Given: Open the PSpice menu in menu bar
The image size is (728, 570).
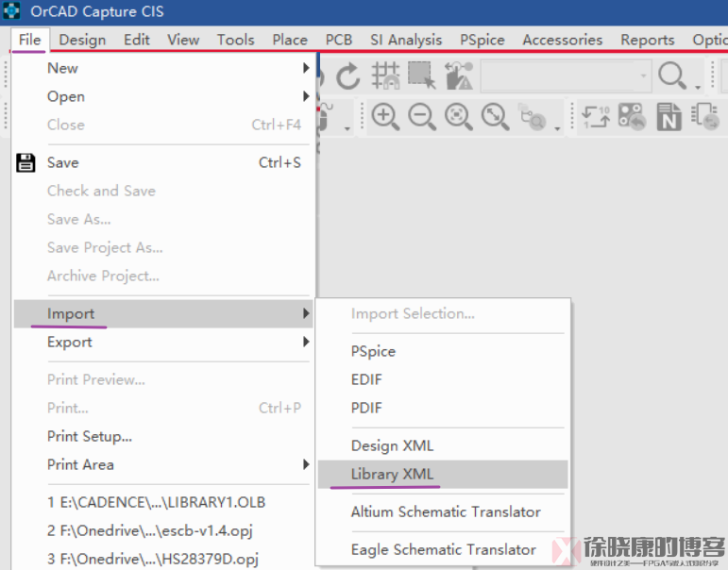Looking at the screenshot, I should point(482,40).
